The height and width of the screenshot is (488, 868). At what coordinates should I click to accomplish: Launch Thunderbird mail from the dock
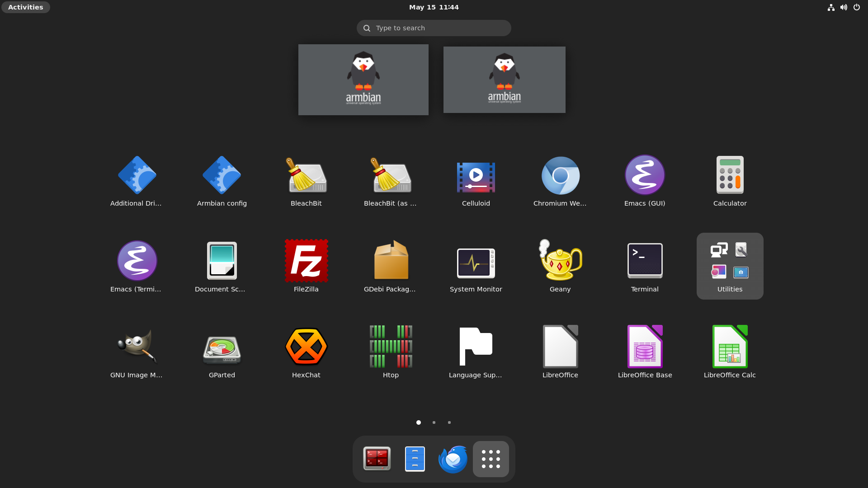point(453,459)
